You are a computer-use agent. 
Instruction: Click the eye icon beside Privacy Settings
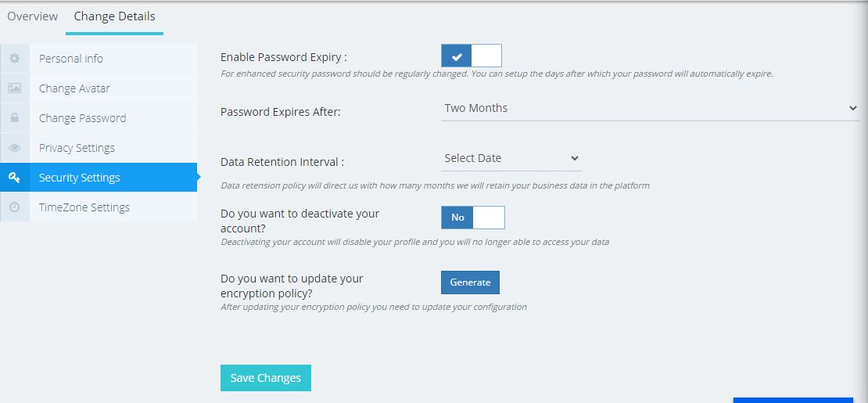coord(14,148)
